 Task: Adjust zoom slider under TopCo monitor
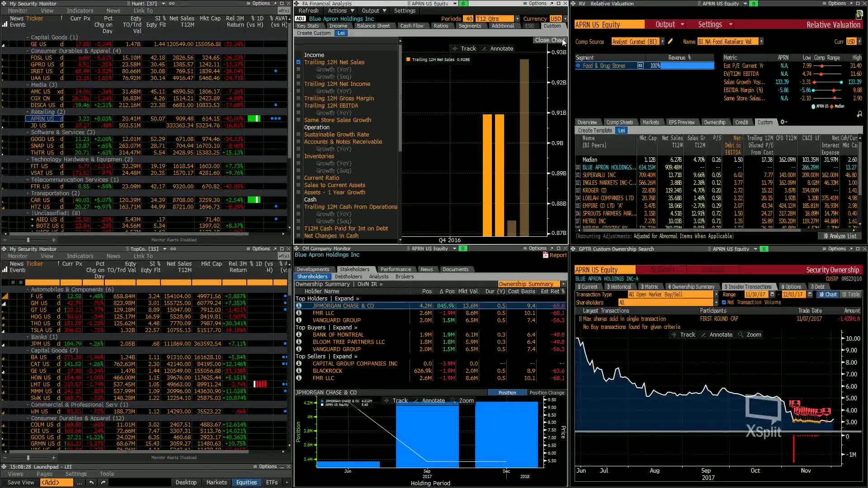pos(28,458)
